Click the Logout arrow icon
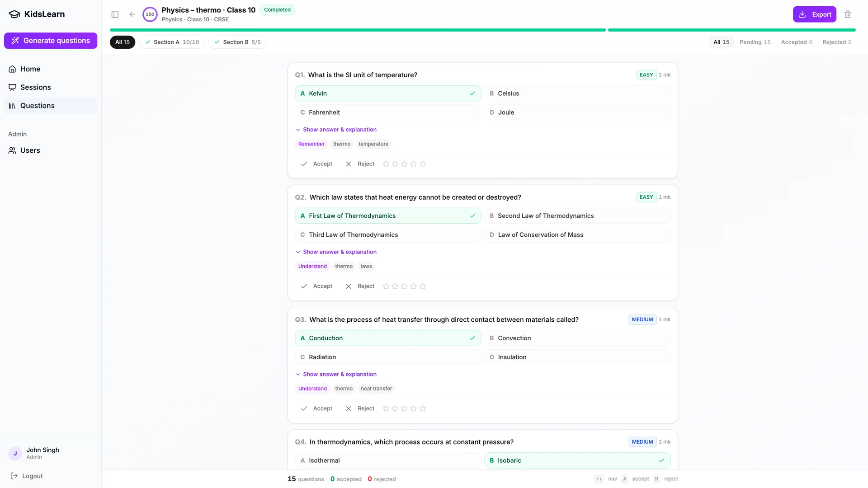Image resolution: width=868 pixels, height=488 pixels. coord(14,476)
